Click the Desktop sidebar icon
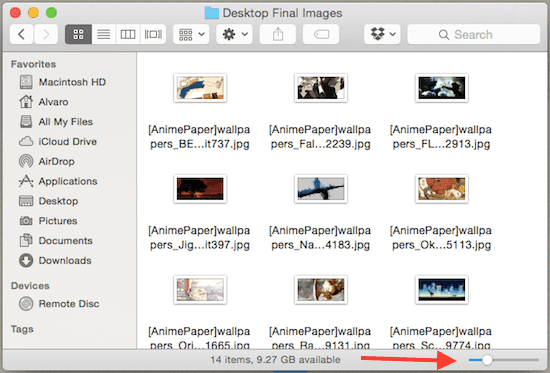The height and width of the screenshot is (373, 550). [x=26, y=201]
